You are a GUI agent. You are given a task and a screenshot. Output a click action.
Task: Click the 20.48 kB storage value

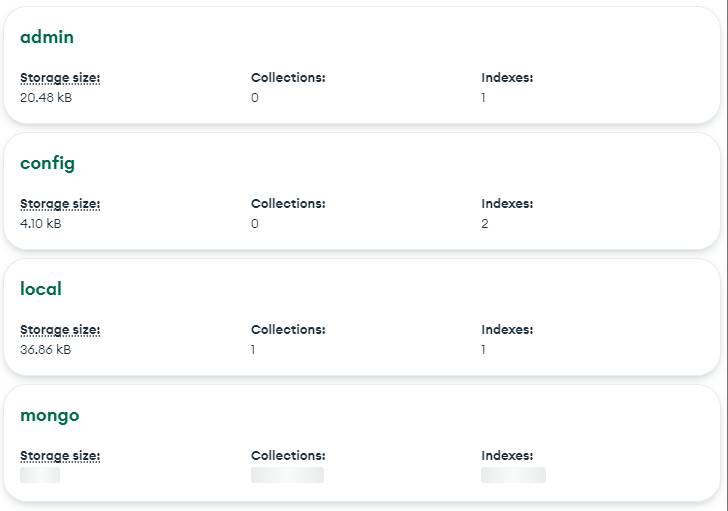point(46,98)
